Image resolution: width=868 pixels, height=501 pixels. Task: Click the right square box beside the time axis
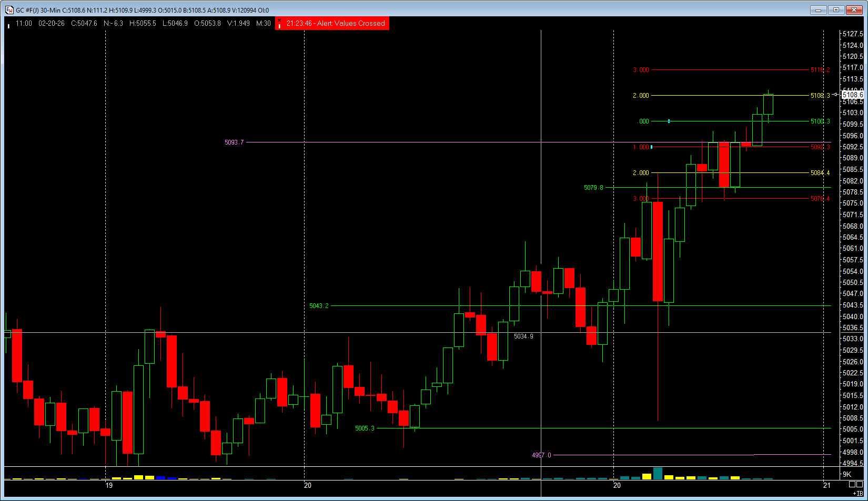(x=860, y=485)
